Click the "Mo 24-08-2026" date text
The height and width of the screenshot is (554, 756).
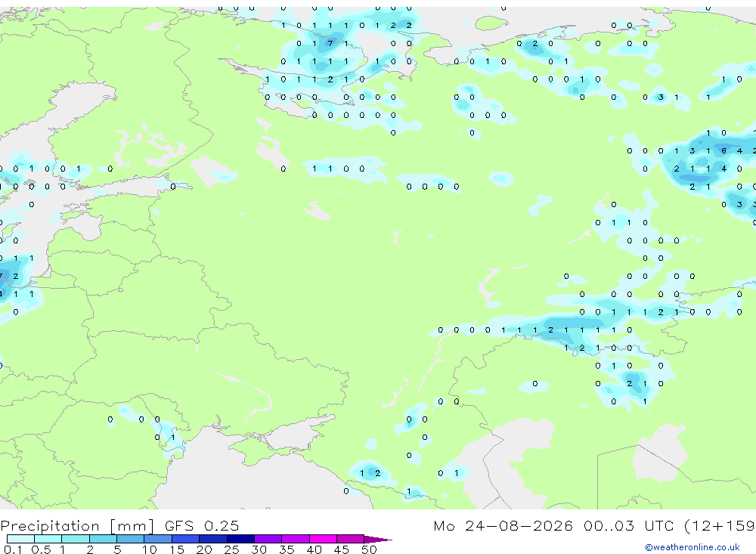coord(503,525)
